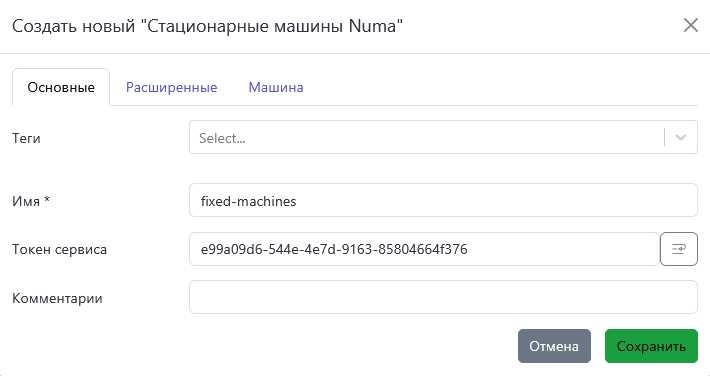710x376 pixels.
Task: Select the Основные tab
Action: tap(61, 87)
